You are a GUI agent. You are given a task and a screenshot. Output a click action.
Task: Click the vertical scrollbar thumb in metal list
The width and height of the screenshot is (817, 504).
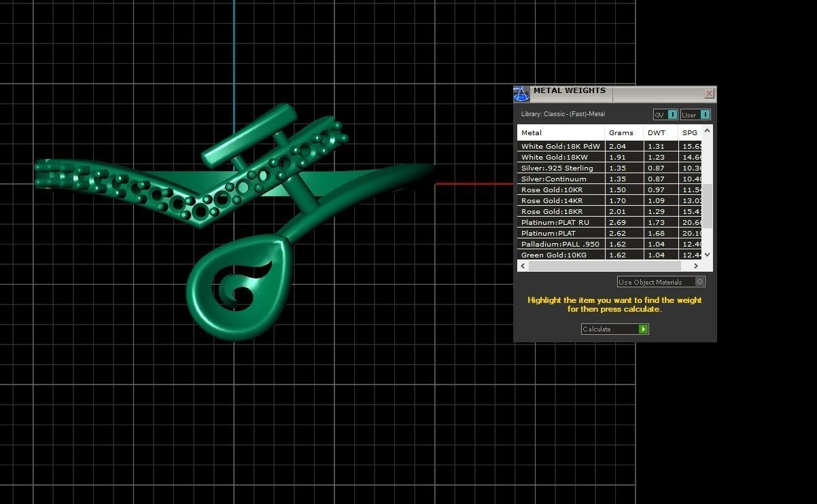708,206
